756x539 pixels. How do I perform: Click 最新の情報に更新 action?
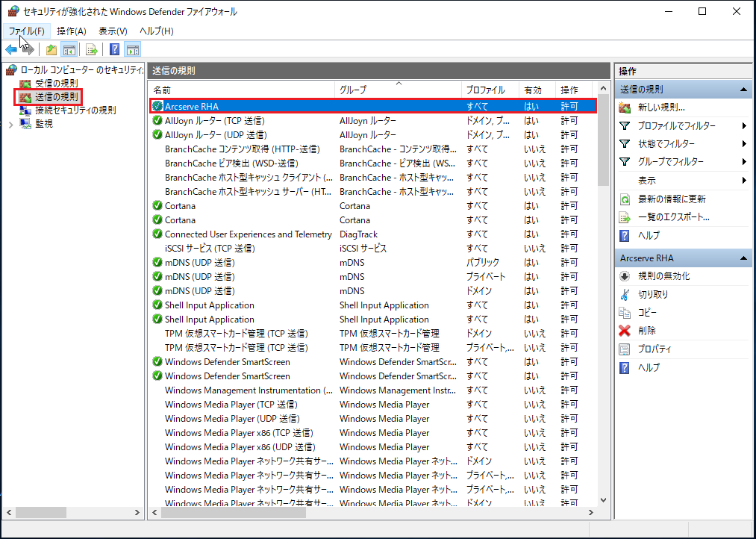[x=672, y=199]
